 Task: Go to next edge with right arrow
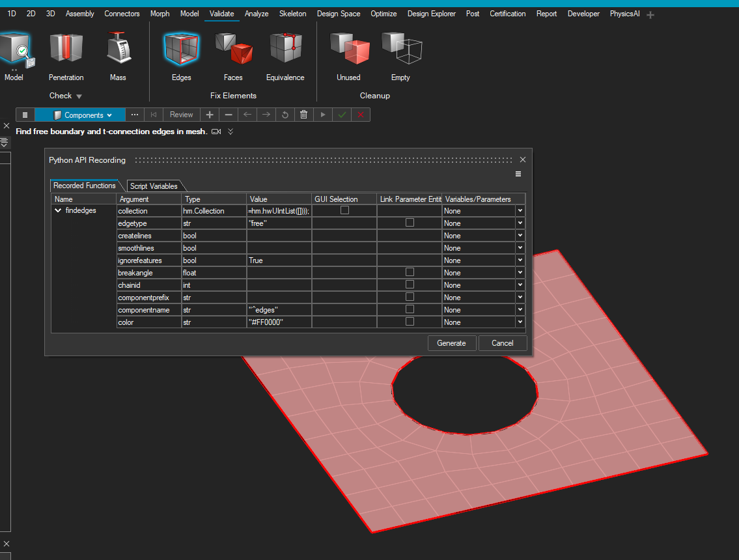click(x=266, y=115)
